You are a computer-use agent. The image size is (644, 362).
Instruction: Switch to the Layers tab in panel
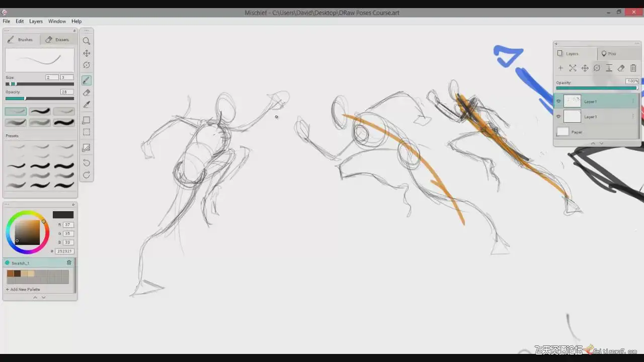pyautogui.click(x=576, y=53)
